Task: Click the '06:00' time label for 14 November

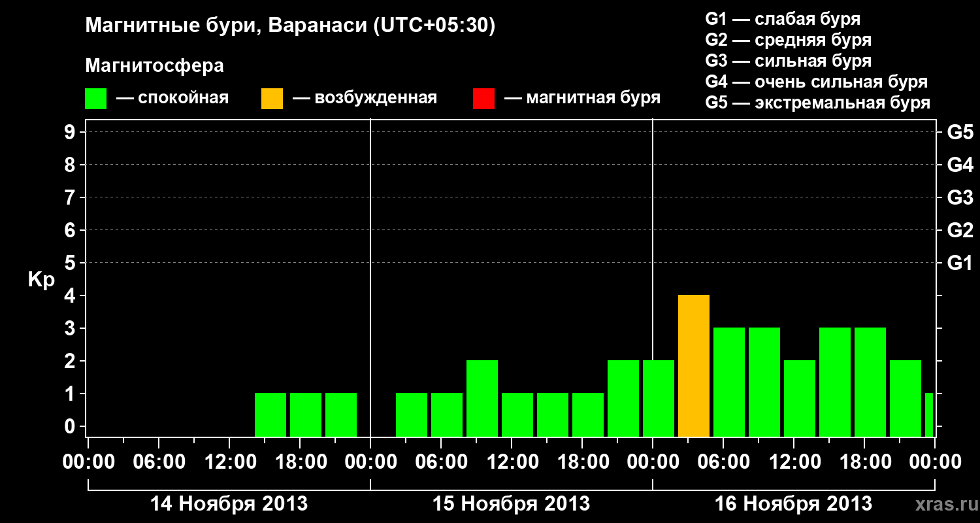Action: [158, 462]
